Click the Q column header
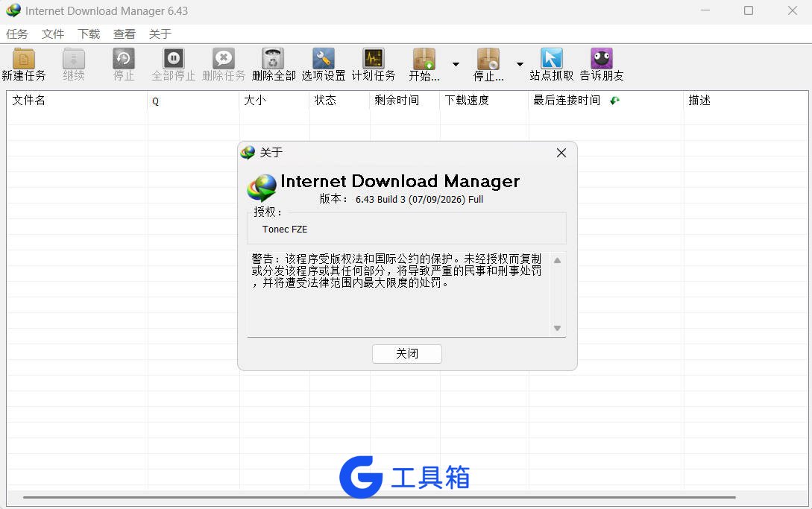 194,101
